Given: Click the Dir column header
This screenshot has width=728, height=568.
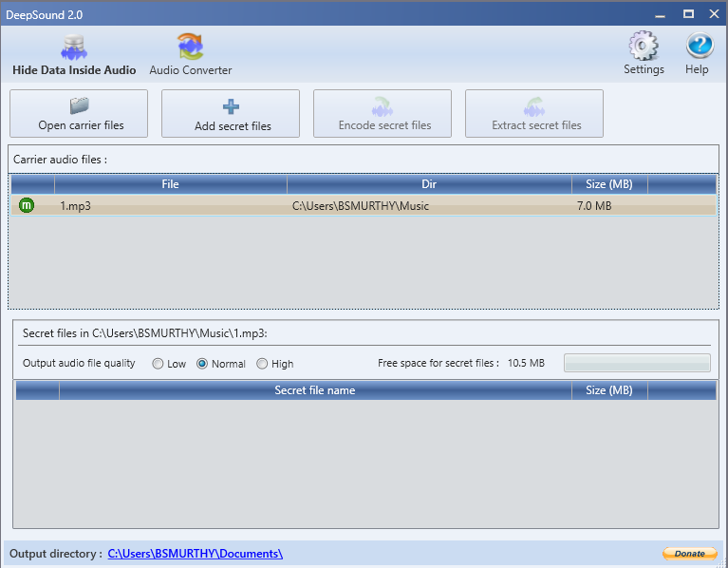Looking at the screenshot, I should (429, 184).
